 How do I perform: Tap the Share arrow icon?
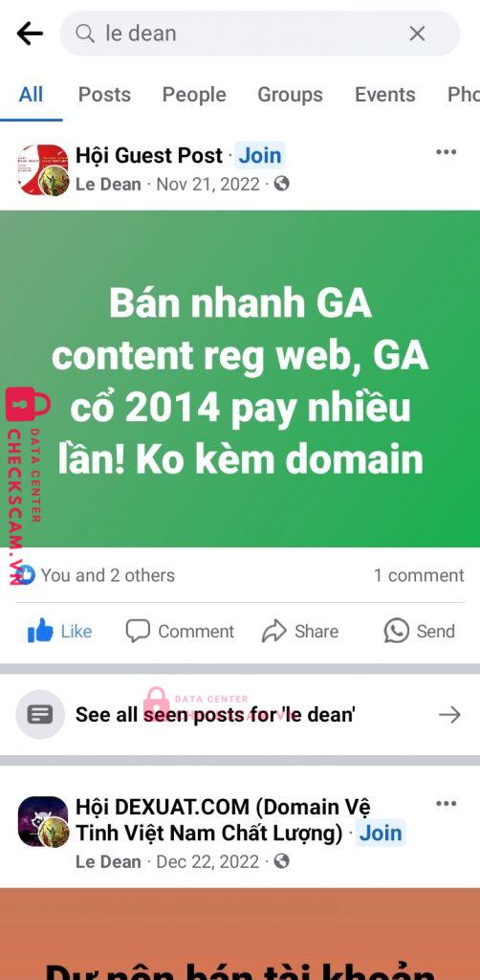pyautogui.click(x=273, y=632)
